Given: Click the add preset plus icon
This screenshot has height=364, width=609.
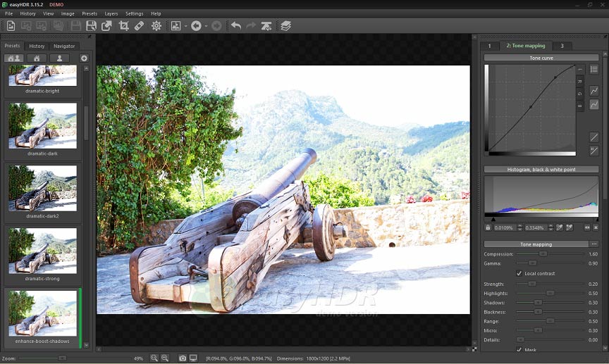Looking at the screenshot, I should click(x=84, y=58).
